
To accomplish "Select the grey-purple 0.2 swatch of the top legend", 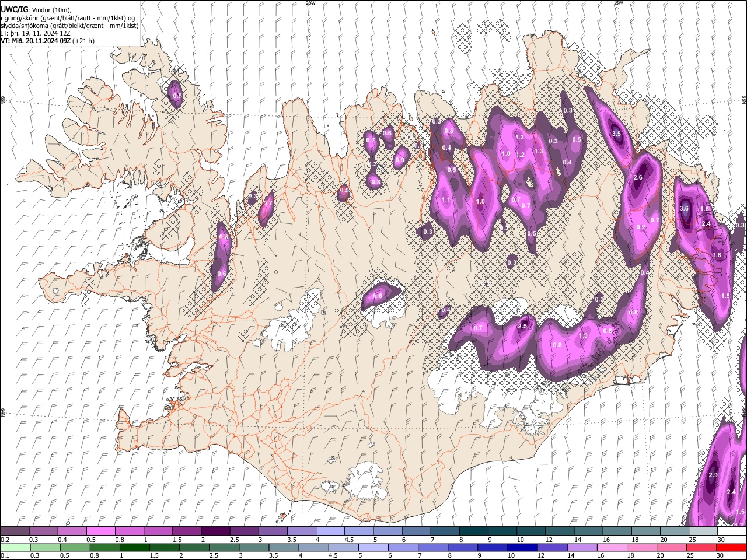I will [15, 531].
